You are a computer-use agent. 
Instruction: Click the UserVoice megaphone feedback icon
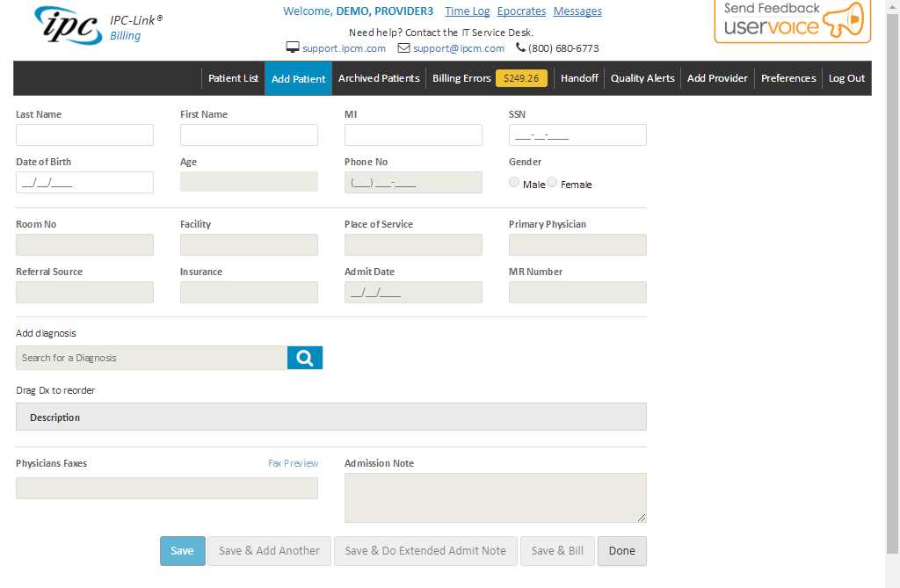tap(843, 23)
